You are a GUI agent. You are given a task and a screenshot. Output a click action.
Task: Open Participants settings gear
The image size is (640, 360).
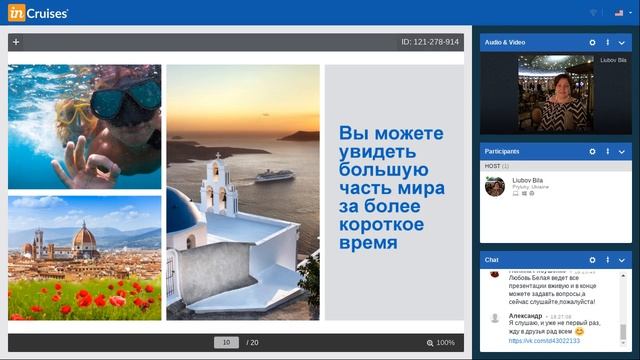click(x=592, y=151)
